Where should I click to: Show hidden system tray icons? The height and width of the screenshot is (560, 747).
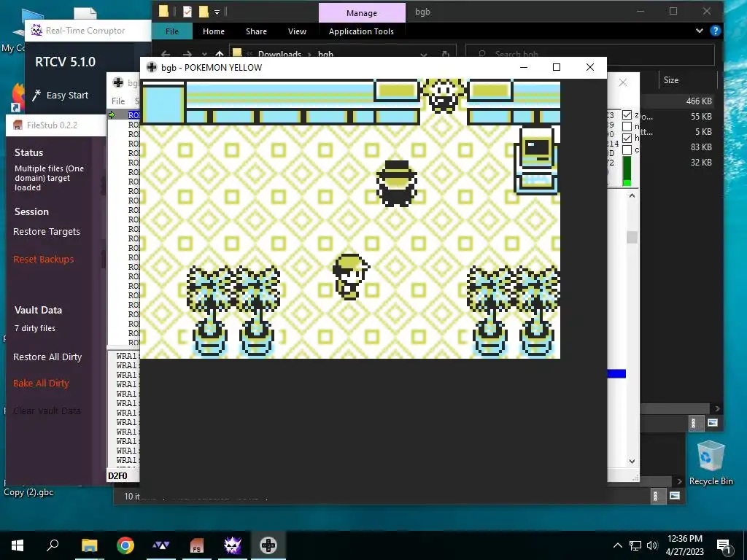click(617, 545)
